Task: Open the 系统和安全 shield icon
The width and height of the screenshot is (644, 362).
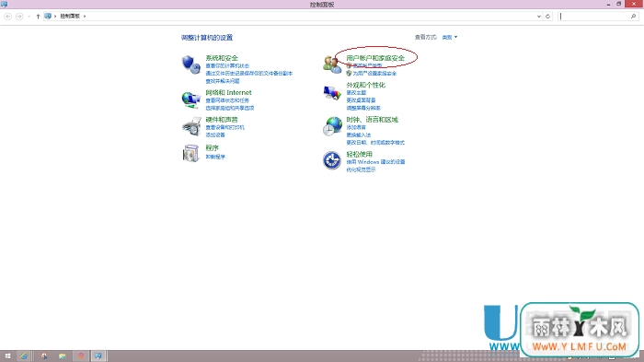Action: click(190, 64)
